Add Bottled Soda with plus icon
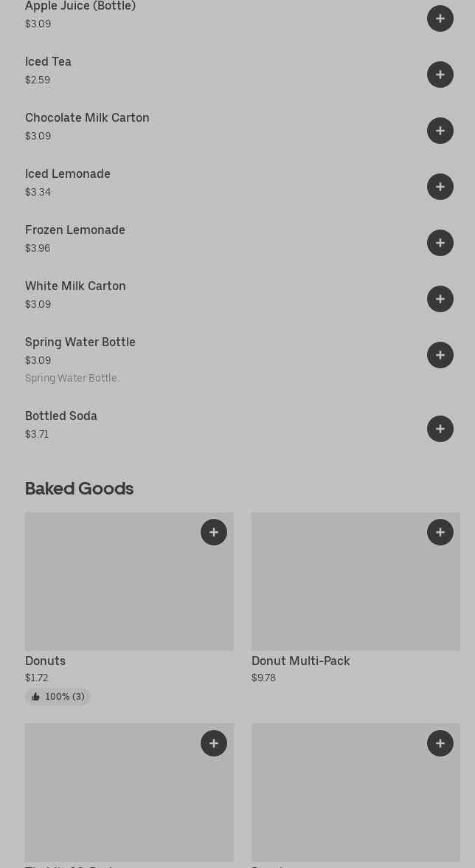 [x=440, y=429]
